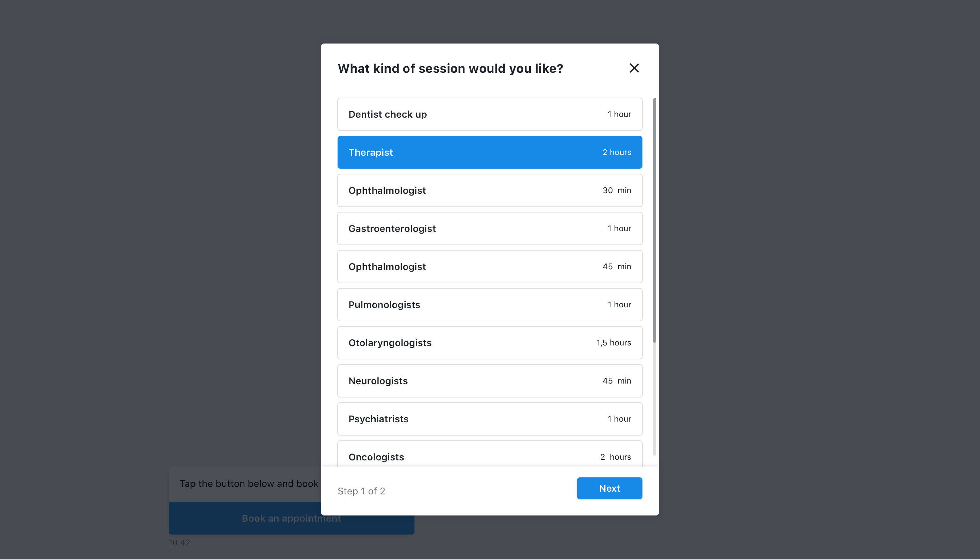Click the dialog title heading text
This screenshot has width=980, height=559.
450,68
